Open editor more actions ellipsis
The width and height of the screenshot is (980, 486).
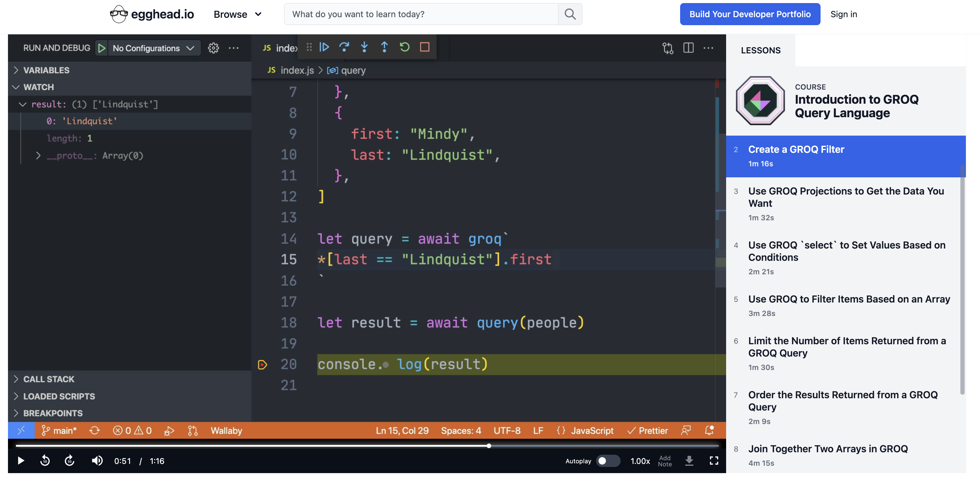(x=708, y=48)
